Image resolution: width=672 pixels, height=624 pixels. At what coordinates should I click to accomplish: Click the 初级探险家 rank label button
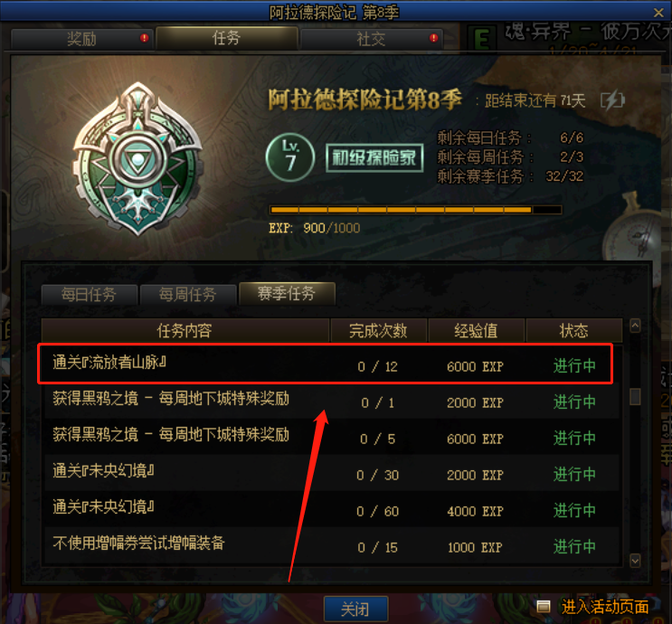click(x=374, y=158)
